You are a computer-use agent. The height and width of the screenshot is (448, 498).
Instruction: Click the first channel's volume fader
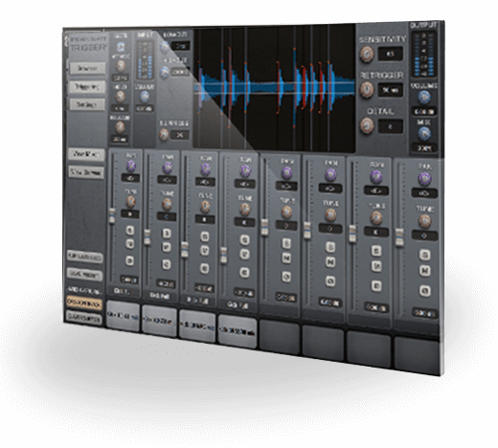tap(112, 215)
